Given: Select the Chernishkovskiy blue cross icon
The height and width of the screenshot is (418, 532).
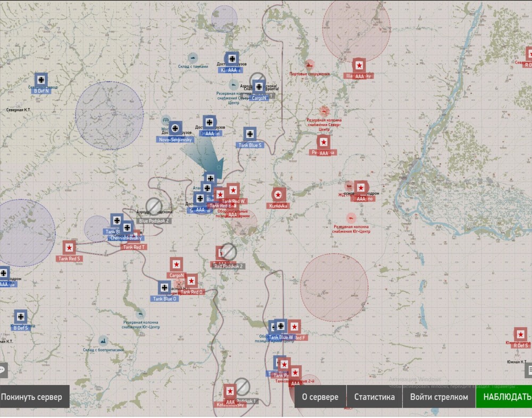Looking at the screenshot, I should coord(127,227).
